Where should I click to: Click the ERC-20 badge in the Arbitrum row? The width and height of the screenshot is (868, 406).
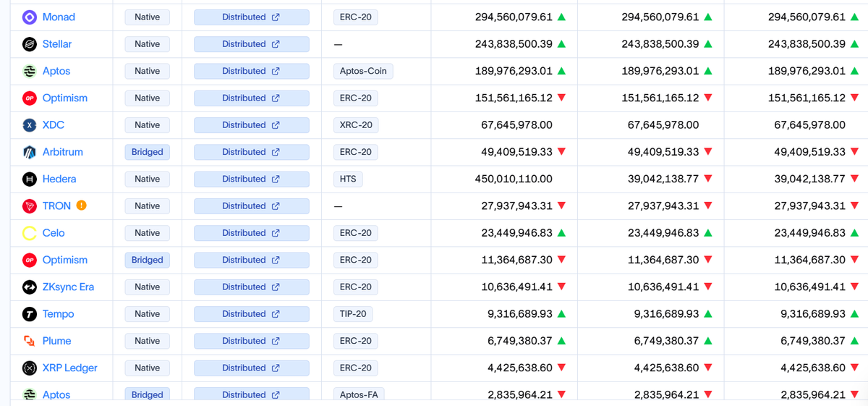click(356, 152)
